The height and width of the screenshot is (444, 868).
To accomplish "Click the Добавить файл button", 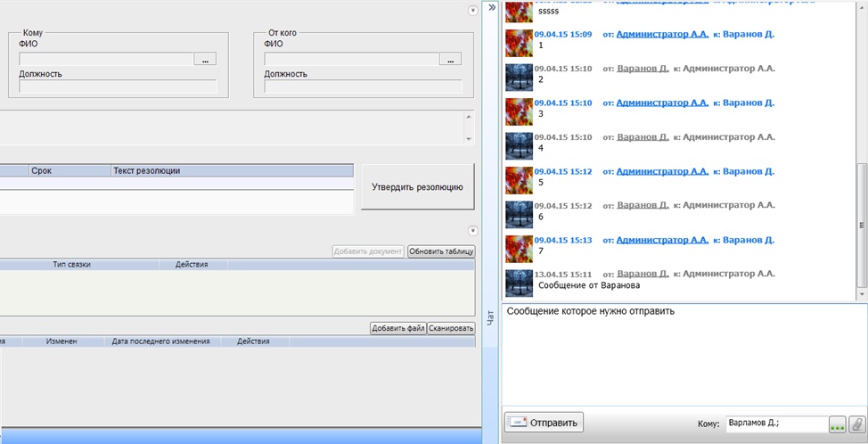I will [398, 328].
